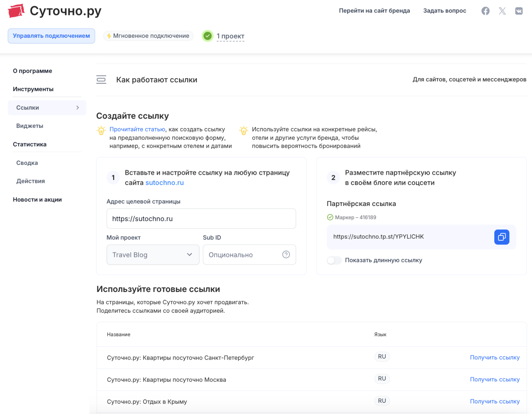Open the Facebook icon in header

point(485,11)
